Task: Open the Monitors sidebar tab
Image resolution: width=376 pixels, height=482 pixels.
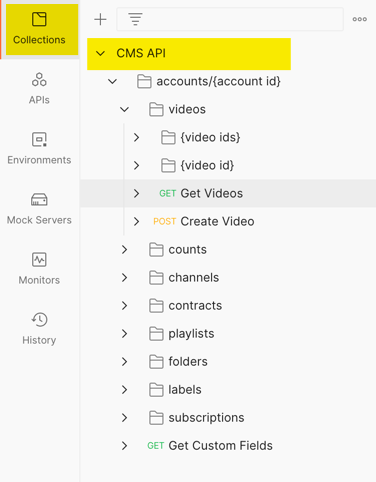Action: 39,269
